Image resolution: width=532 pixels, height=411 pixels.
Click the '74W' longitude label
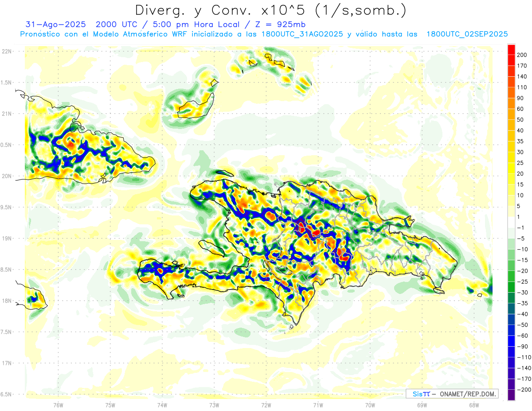click(x=162, y=405)
